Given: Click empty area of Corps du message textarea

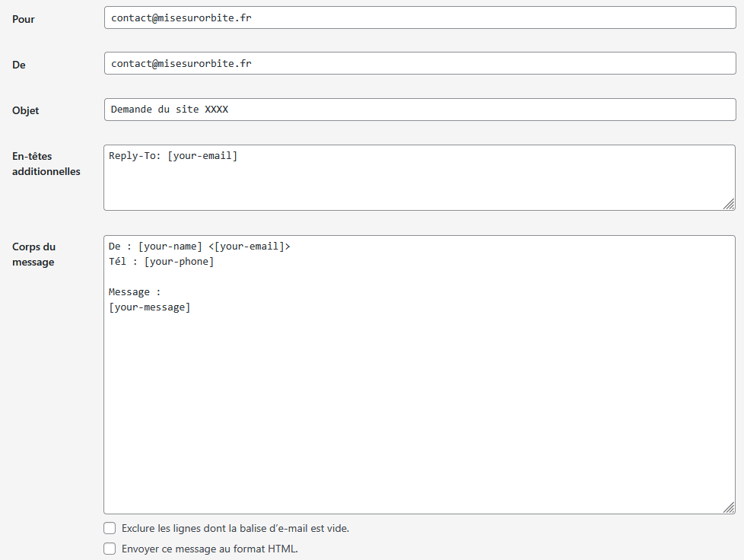Looking at the screenshot, I should coord(418,411).
